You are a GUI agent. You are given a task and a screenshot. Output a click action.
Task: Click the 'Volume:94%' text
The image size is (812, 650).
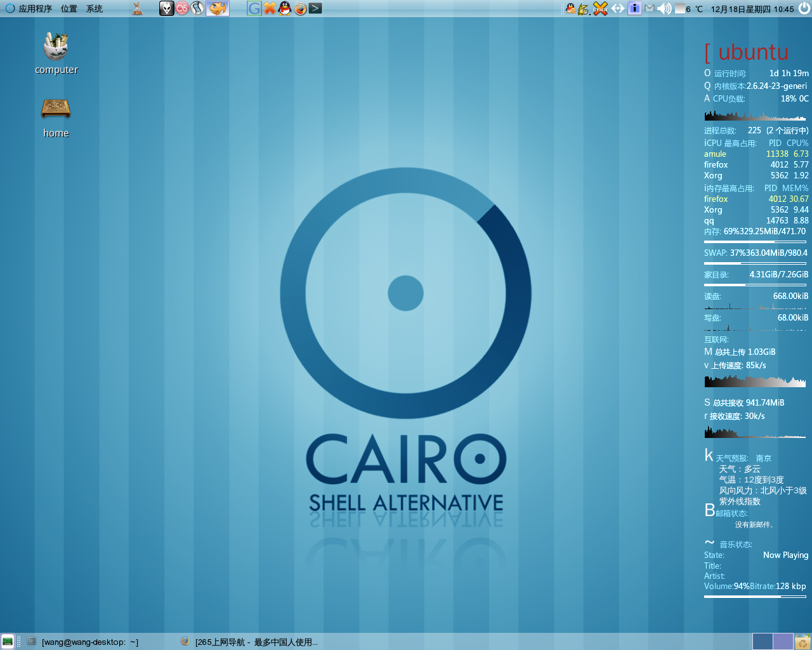click(726, 586)
